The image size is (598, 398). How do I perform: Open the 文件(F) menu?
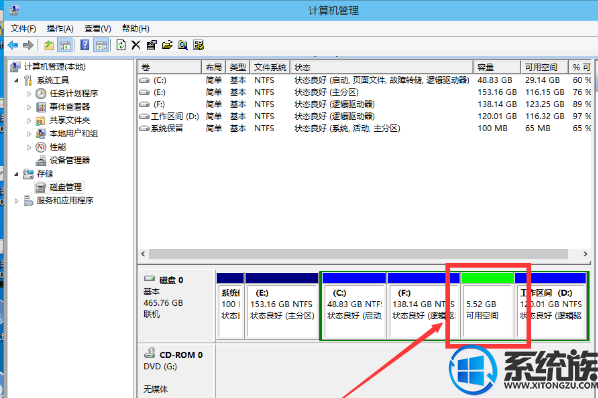coord(23,29)
